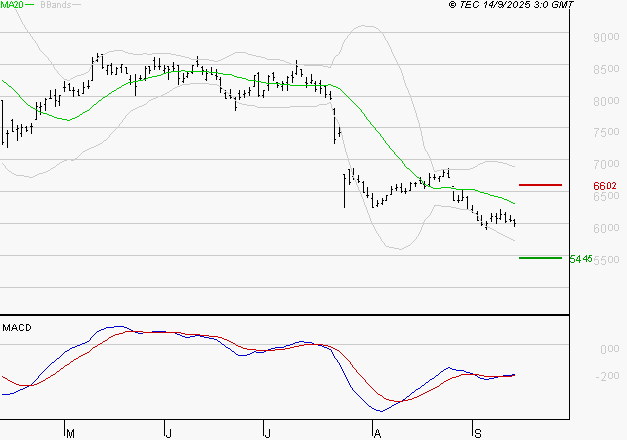Image resolution: width=627 pixels, height=440 pixels.
Task: Click the second J month marker
Action: [267, 433]
